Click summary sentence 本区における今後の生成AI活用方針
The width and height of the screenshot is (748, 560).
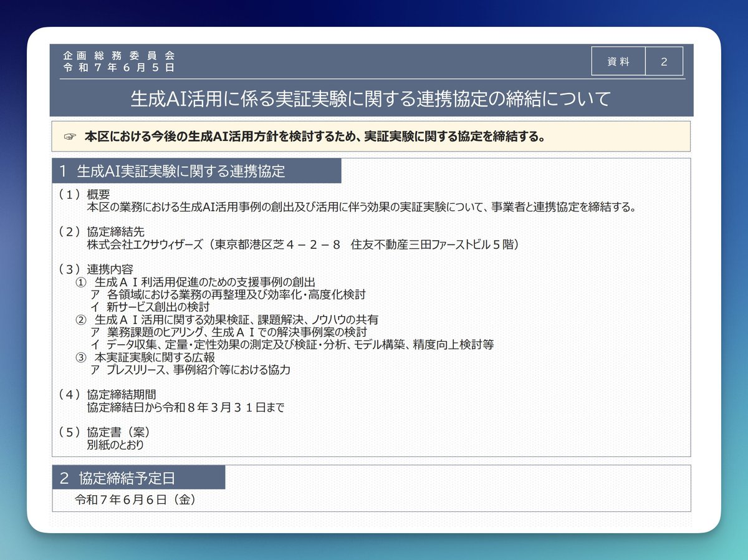315,137
